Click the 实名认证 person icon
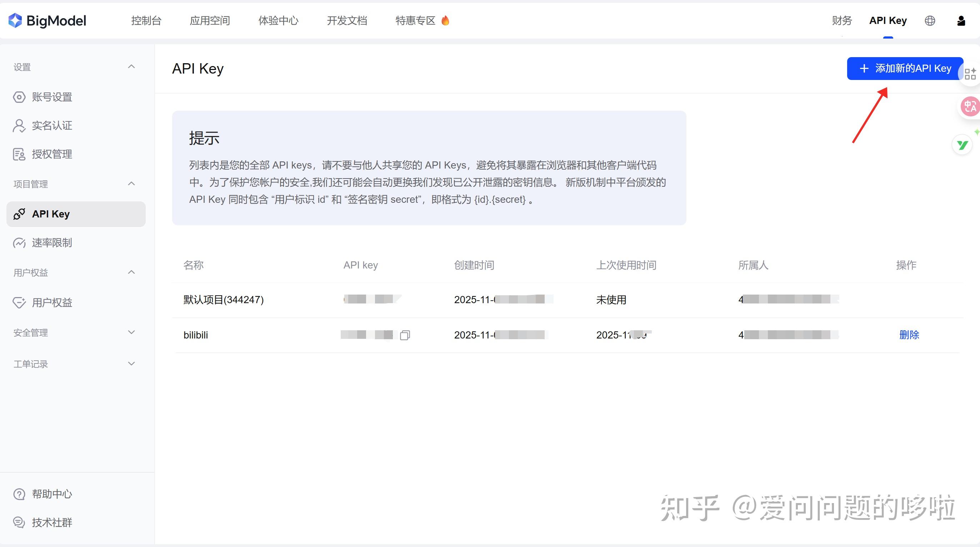Image resolution: width=980 pixels, height=547 pixels. 19,126
